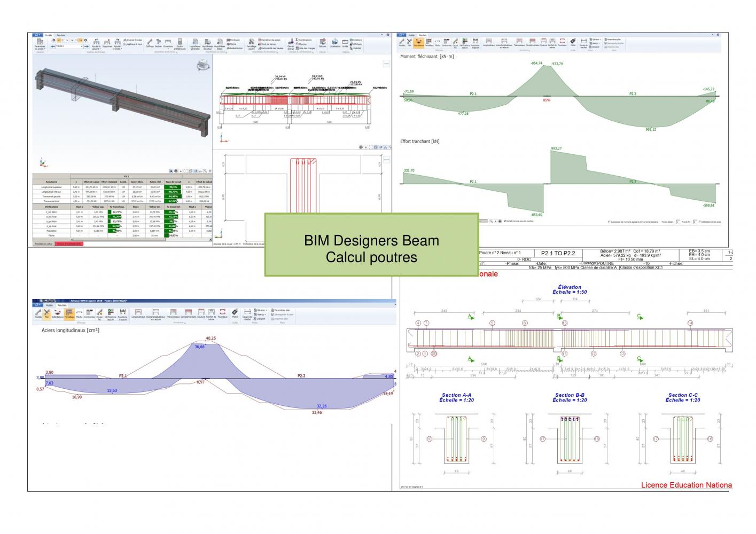The width and height of the screenshot is (756, 534).
Task: Toggle Superposer les moments agissants et résistants
Action: [x=633, y=222]
